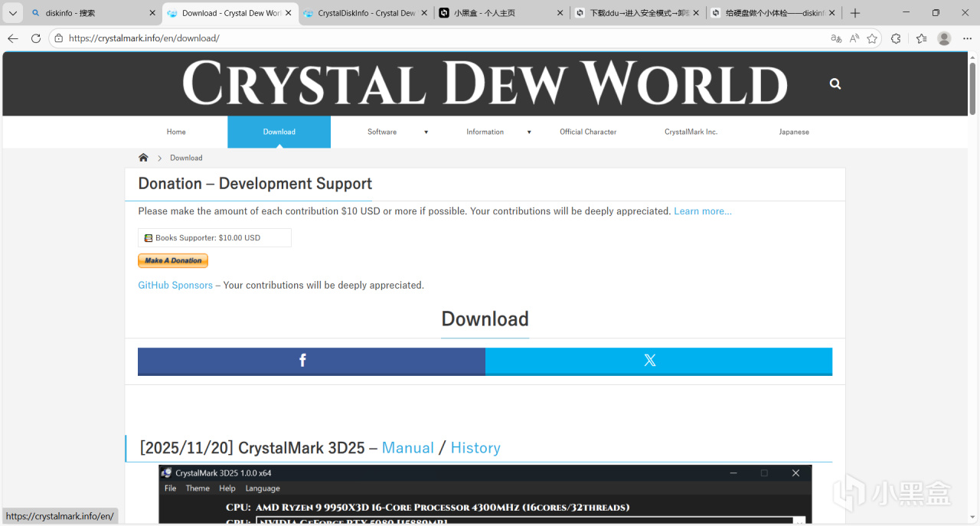
Task: Share the page on X
Action: 658,361
